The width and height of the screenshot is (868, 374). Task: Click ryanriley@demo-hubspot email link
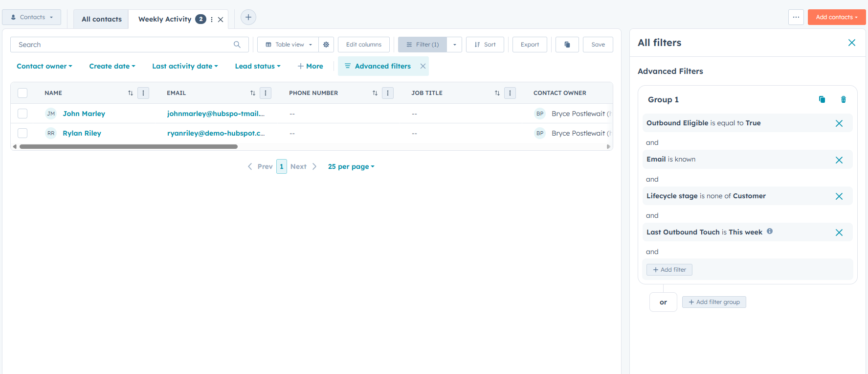pyautogui.click(x=216, y=133)
